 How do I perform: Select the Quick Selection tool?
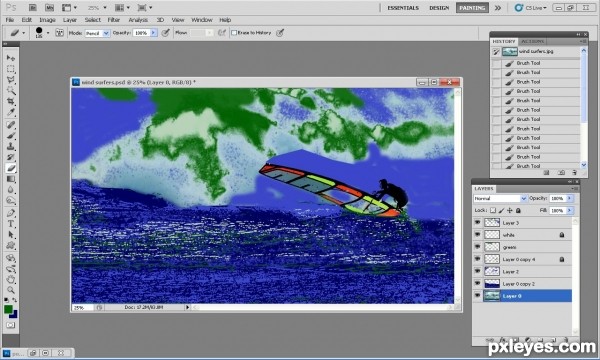click(11, 90)
